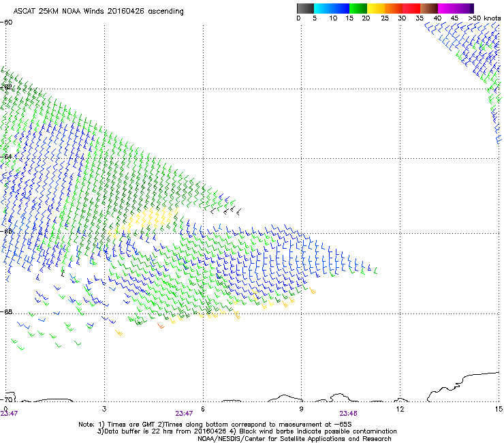Viewport: 504px width, 443px height.
Task: Click the purple '23:47' time under longitude 0
Action: [9, 414]
